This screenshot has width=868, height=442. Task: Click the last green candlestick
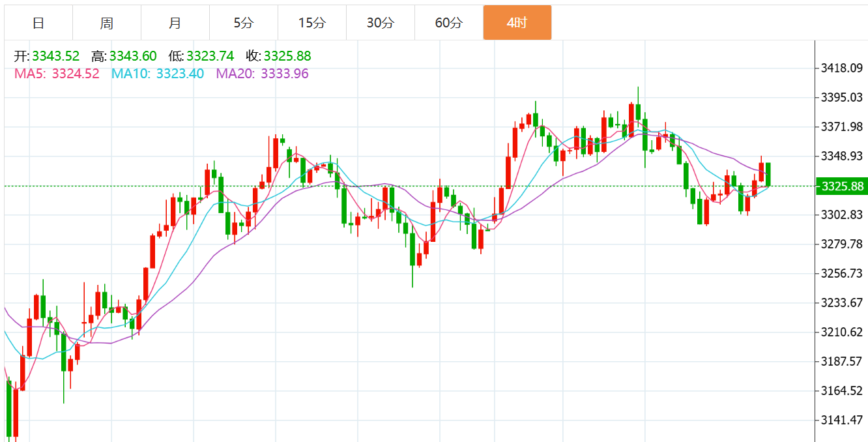pos(769,174)
